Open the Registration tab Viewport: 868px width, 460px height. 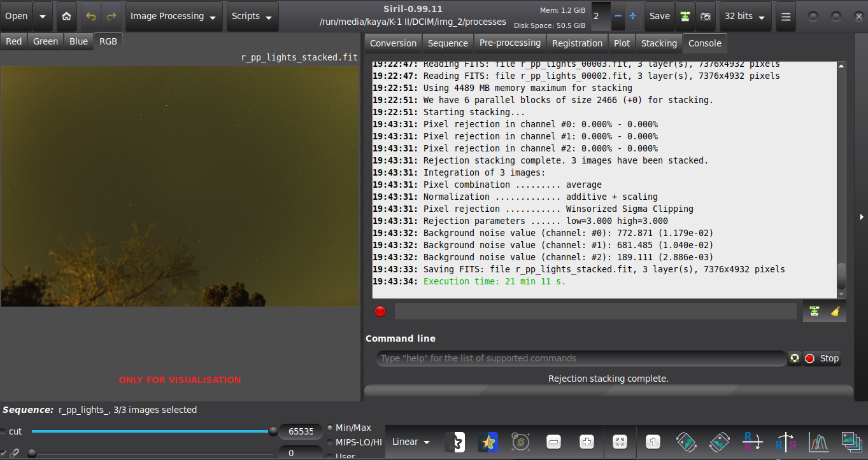[x=577, y=43]
